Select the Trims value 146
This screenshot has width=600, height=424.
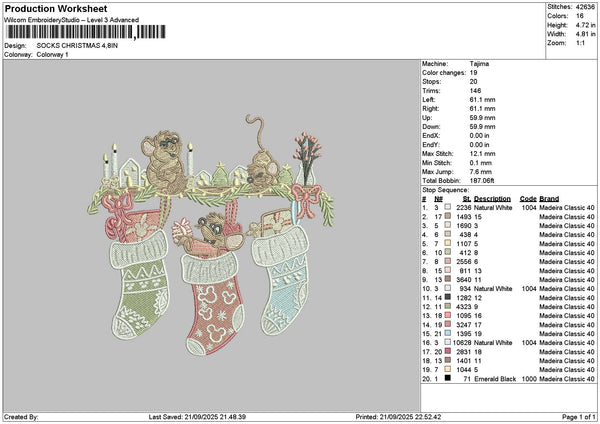[x=475, y=91]
